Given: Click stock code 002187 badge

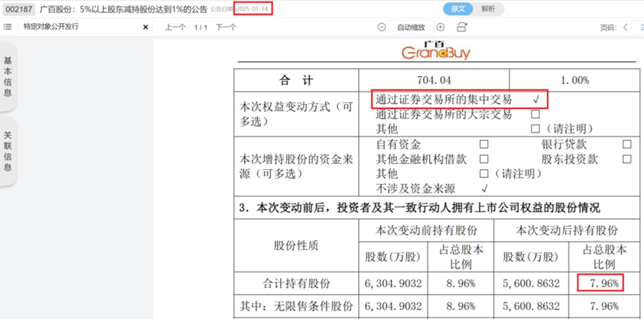Looking at the screenshot, I should tap(17, 9).
